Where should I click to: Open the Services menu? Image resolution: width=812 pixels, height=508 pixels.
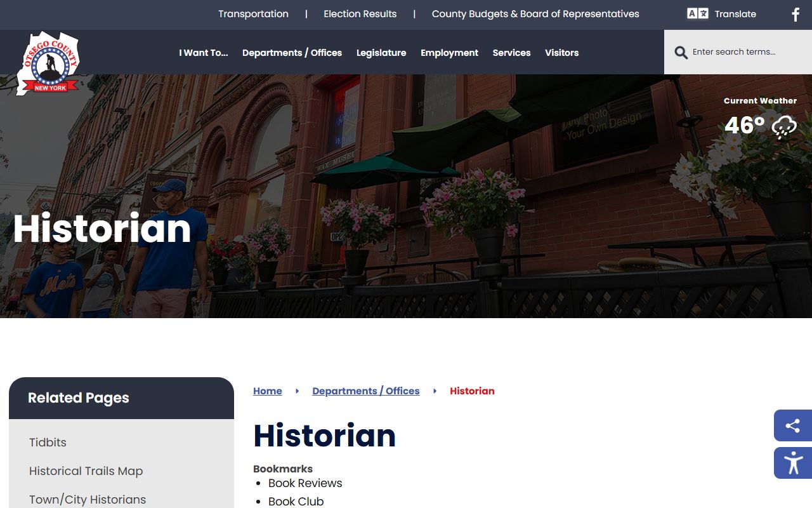click(x=511, y=53)
